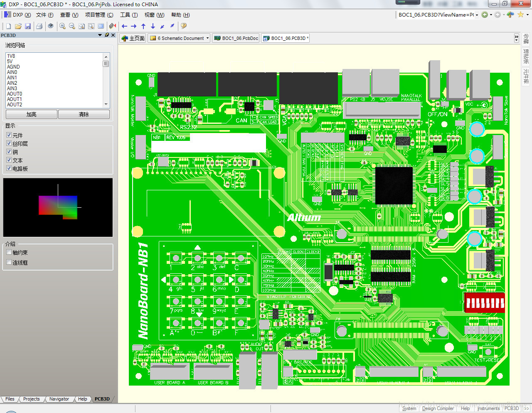Open address bar URL dropdown
This screenshot has width=532, height=413.
(x=477, y=15)
